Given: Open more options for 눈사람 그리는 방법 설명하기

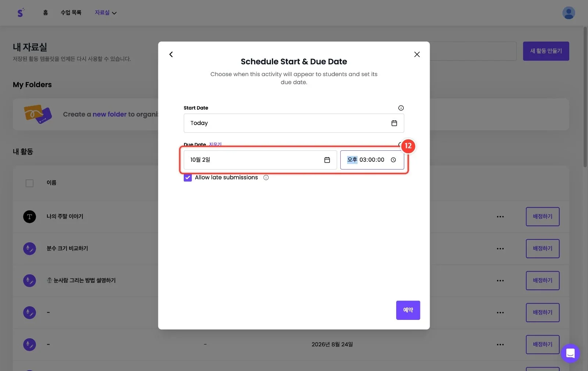Looking at the screenshot, I should [x=500, y=281].
